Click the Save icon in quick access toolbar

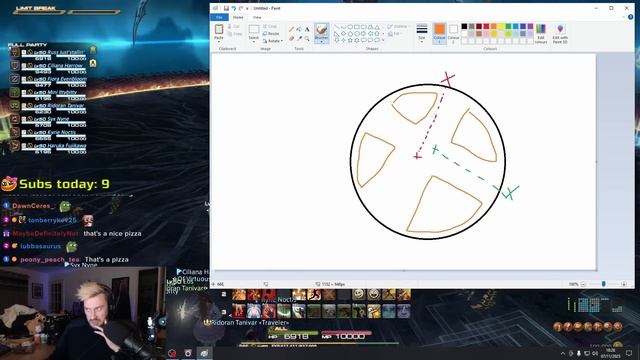(226, 8)
